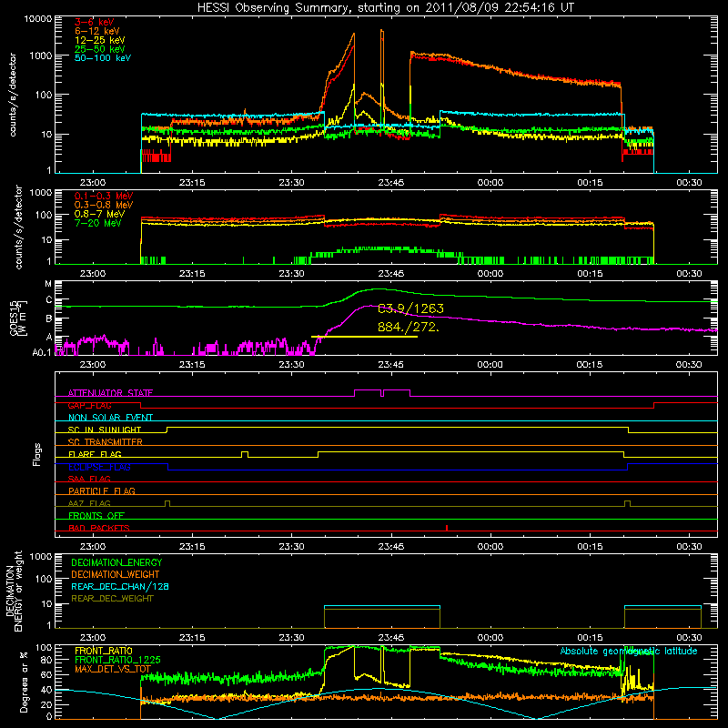
Task: Select the DECIMATION_WEIGHT legend label
Action: coord(116,574)
